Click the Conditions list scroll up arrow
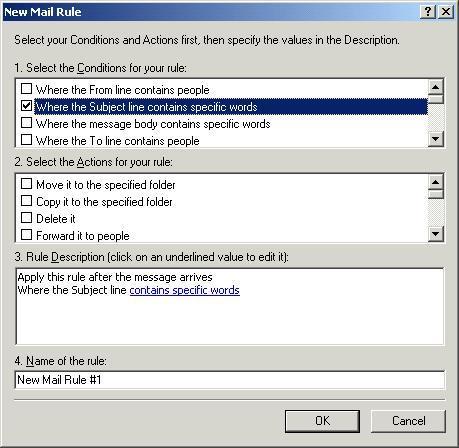 tap(436, 87)
